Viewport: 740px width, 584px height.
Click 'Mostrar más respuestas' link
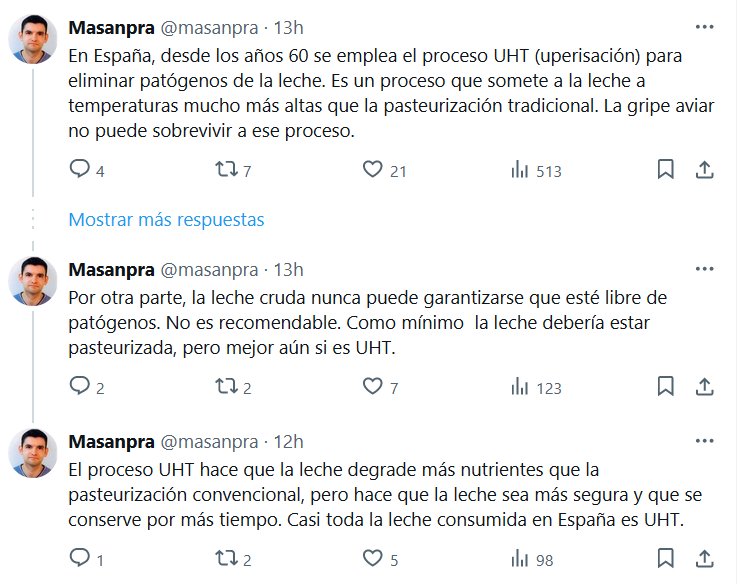click(166, 219)
